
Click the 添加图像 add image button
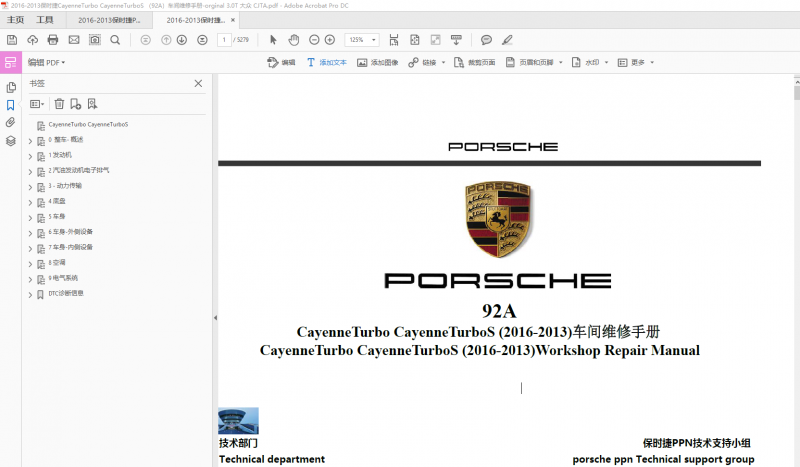[x=378, y=62]
